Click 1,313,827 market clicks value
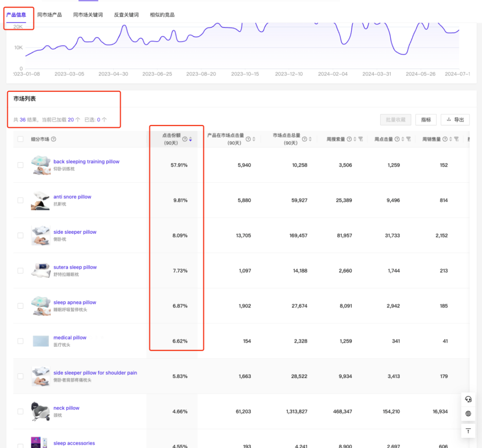Viewport: 482px width, 448px height. [x=296, y=411]
